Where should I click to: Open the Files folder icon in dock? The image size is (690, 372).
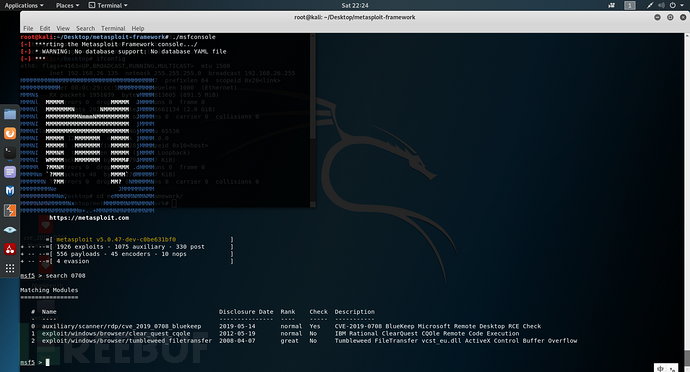pyautogui.click(x=10, y=114)
